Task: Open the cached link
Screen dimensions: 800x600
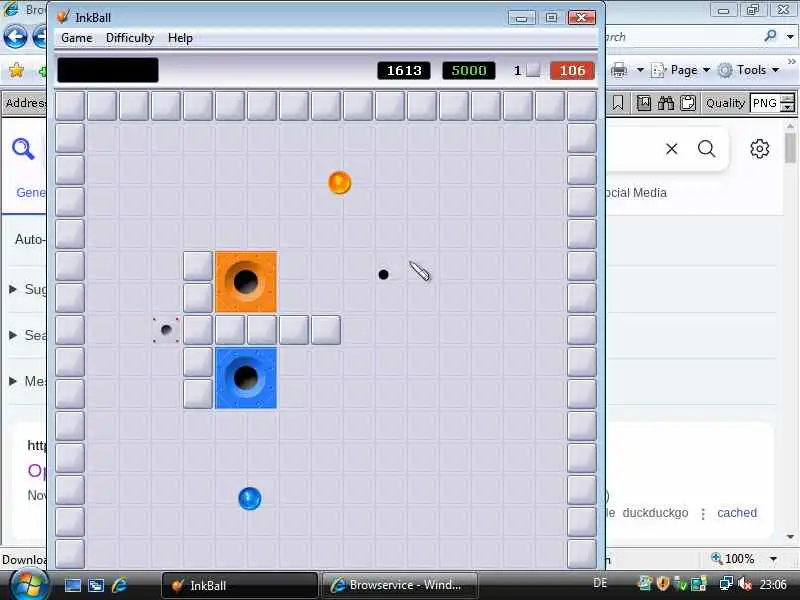Action: (x=737, y=513)
